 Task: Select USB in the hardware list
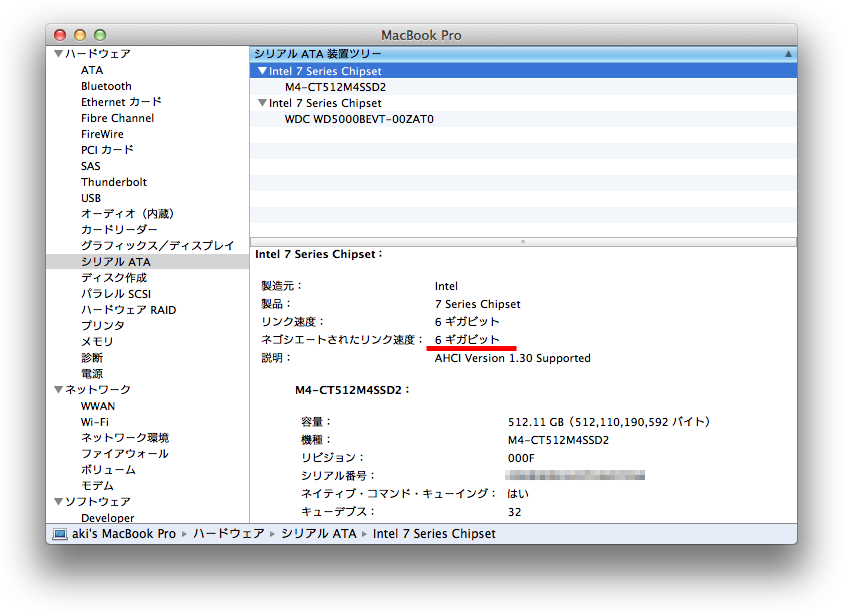point(91,198)
